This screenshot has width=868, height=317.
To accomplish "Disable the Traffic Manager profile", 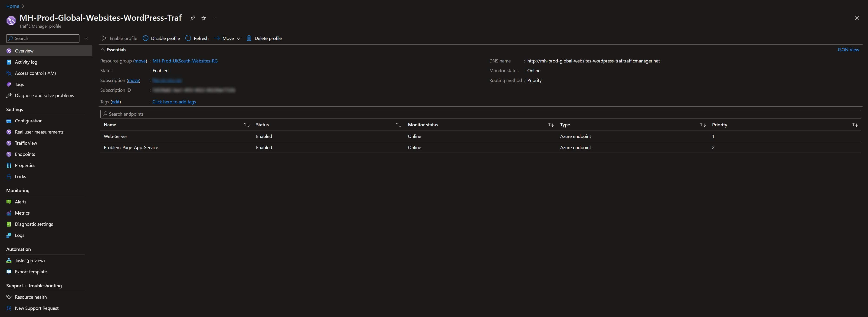I will 161,38.
